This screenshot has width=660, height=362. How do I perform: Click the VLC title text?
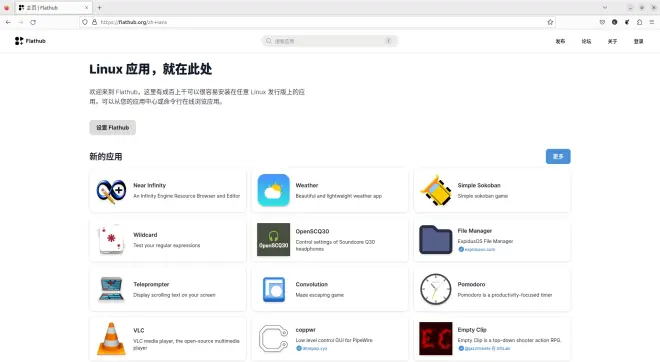(138, 330)
